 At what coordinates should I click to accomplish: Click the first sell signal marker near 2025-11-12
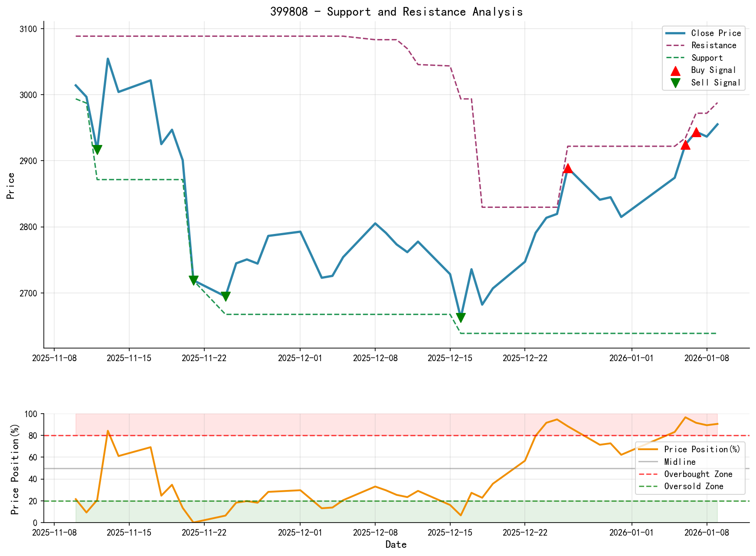(x=97, y=148)
